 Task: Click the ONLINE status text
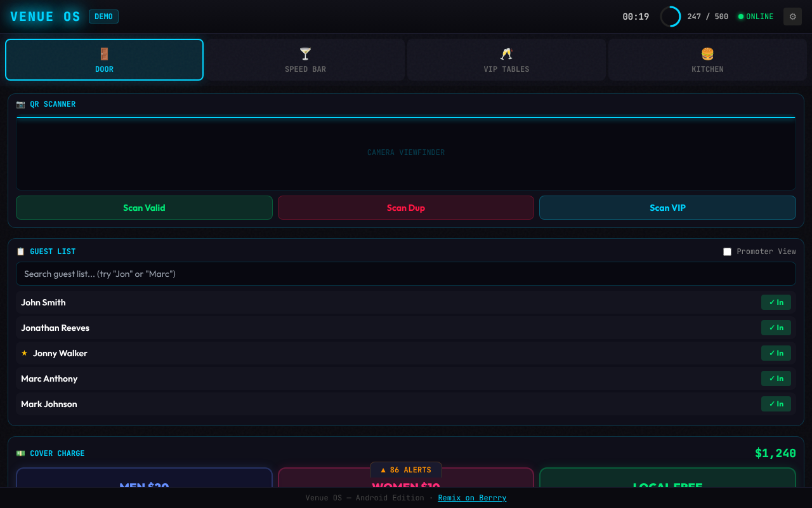pos(760,17)
